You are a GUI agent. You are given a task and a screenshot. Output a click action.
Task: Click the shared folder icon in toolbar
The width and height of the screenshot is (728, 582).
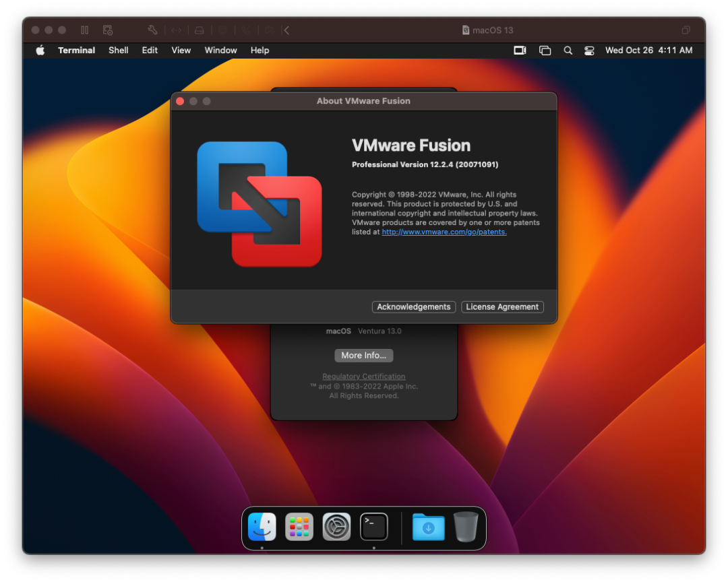[270, 30]
